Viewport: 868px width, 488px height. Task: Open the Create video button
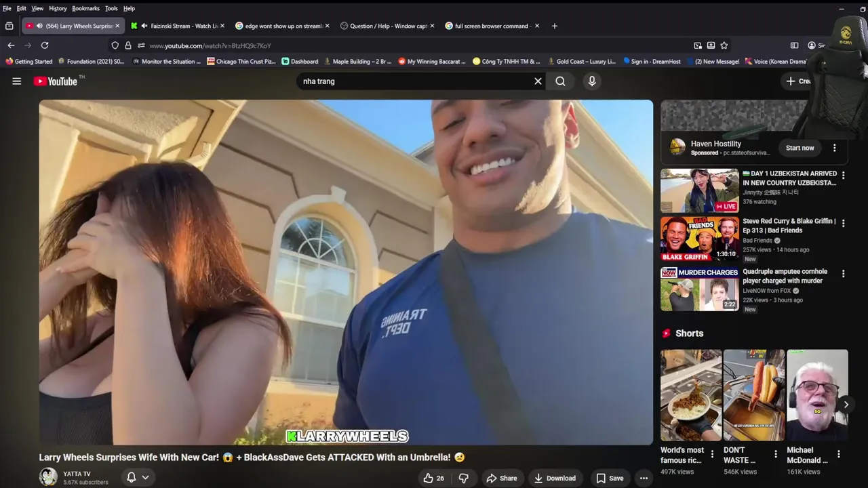tap(798, 81)
